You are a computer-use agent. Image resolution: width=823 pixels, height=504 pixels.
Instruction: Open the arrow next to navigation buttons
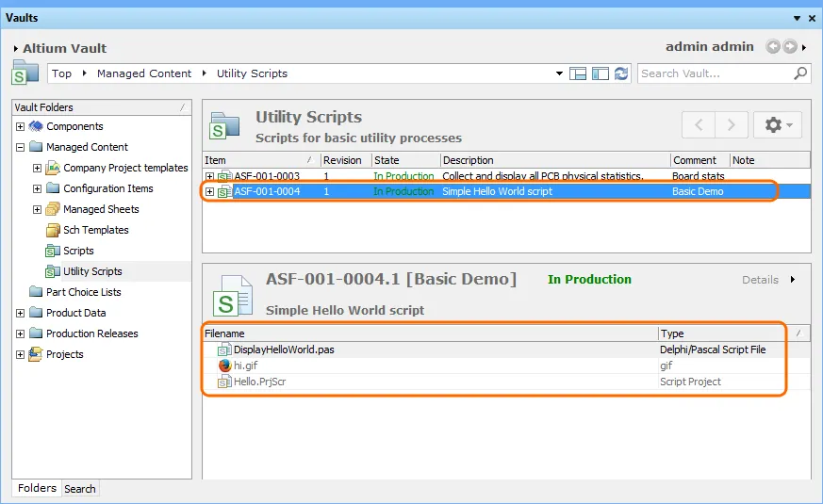coord(804,47)
